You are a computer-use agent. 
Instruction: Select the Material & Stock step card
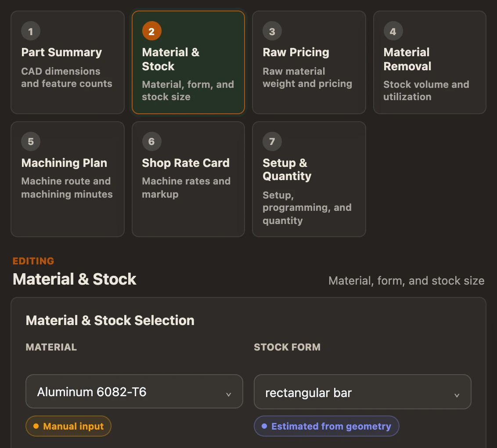point(188,62)
